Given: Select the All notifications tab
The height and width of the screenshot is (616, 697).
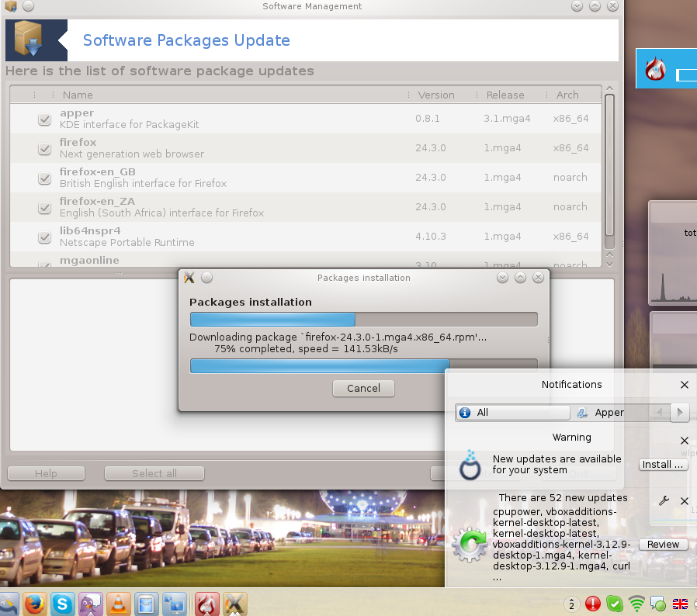Looking at the screenshot, I should point(512,413).
